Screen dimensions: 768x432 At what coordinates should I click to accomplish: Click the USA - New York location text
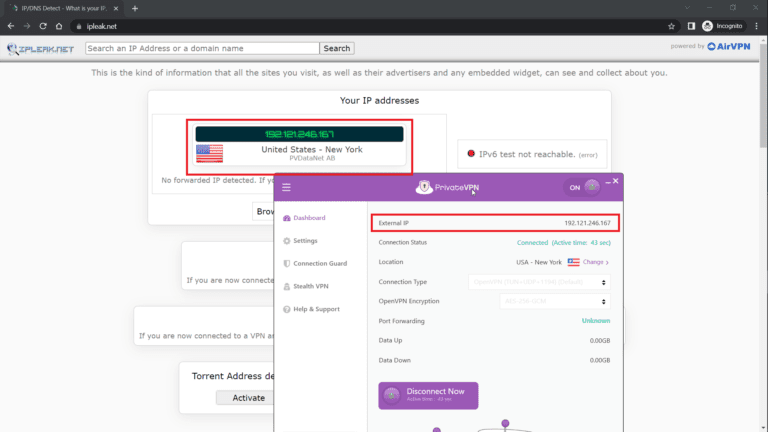pyautogui.click(x=539, y=262)
